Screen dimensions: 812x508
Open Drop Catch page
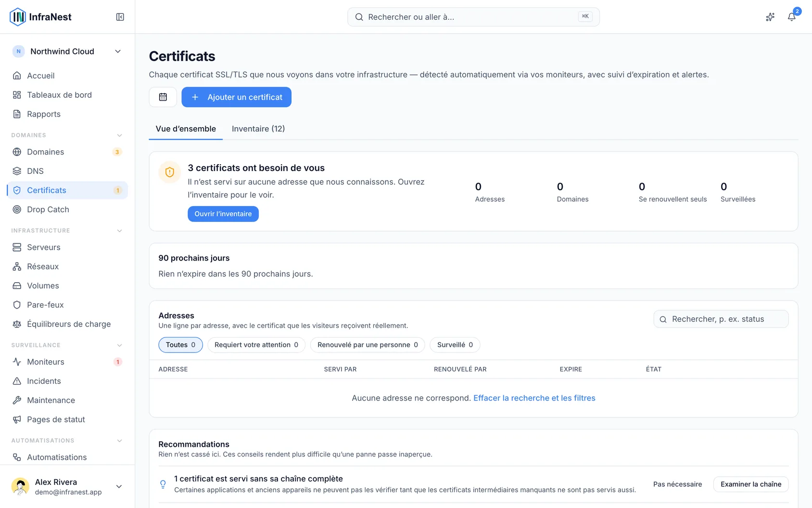pos(67,209)
